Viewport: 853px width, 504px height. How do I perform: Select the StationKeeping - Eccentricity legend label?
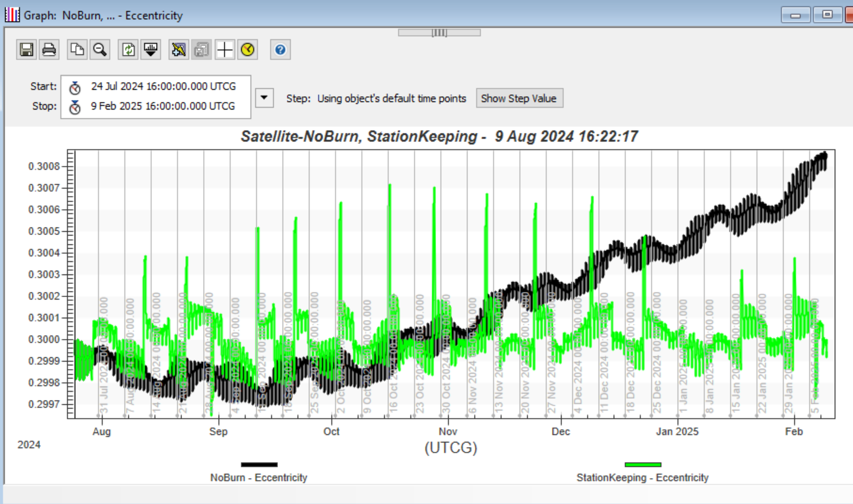point(643,478)
